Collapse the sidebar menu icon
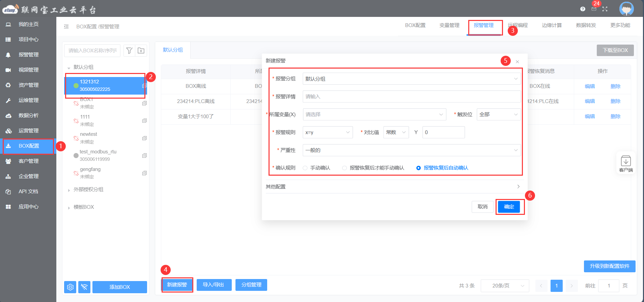This screenshot has height=302, width=644. pos(66,26)
